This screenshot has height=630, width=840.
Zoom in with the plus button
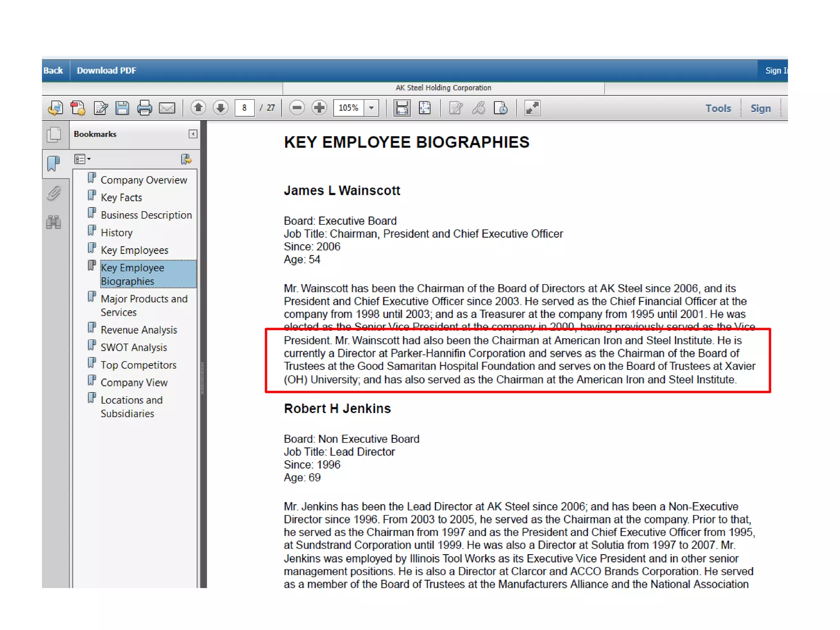point(319,108)
